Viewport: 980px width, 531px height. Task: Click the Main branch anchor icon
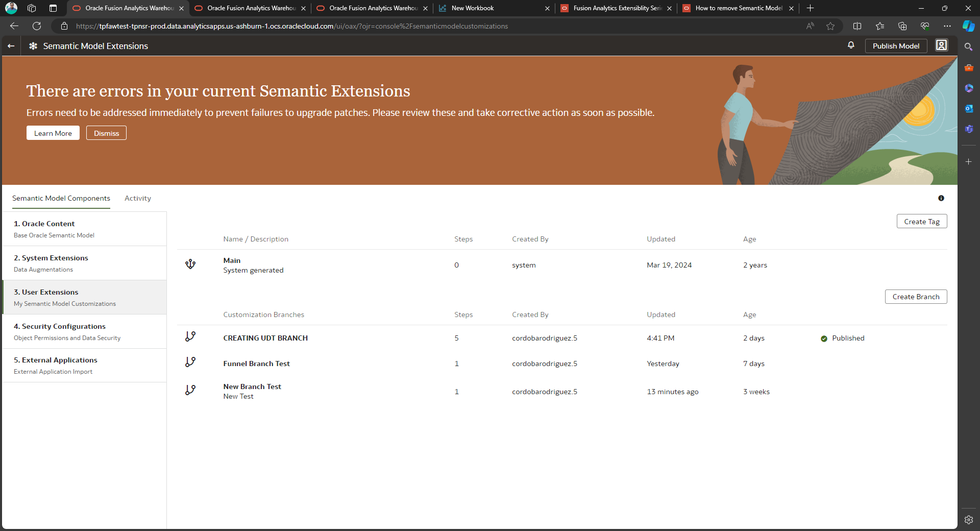click(x=190, y=264)
